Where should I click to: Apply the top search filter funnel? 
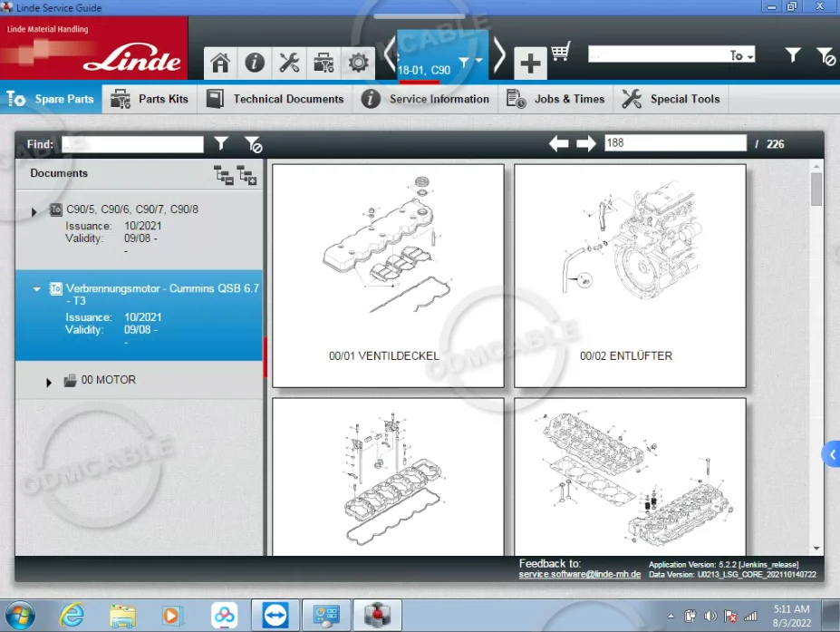[x=792, y=54]
